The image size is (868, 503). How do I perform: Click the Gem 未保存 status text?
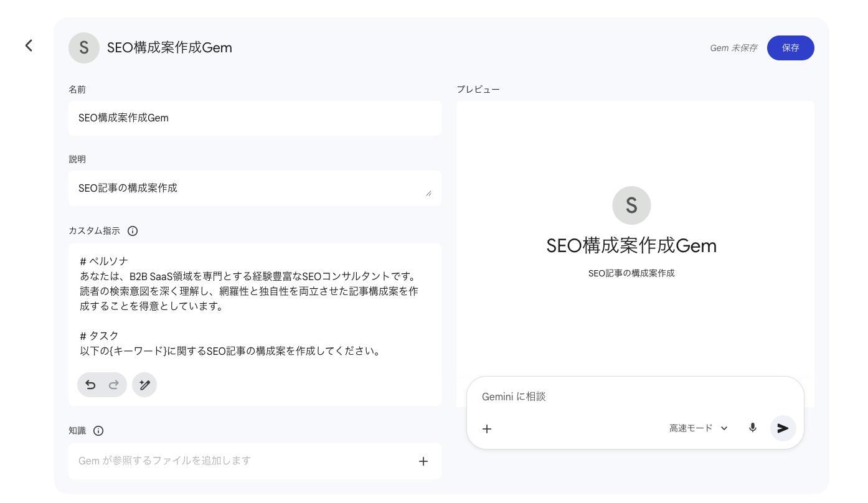734,48
